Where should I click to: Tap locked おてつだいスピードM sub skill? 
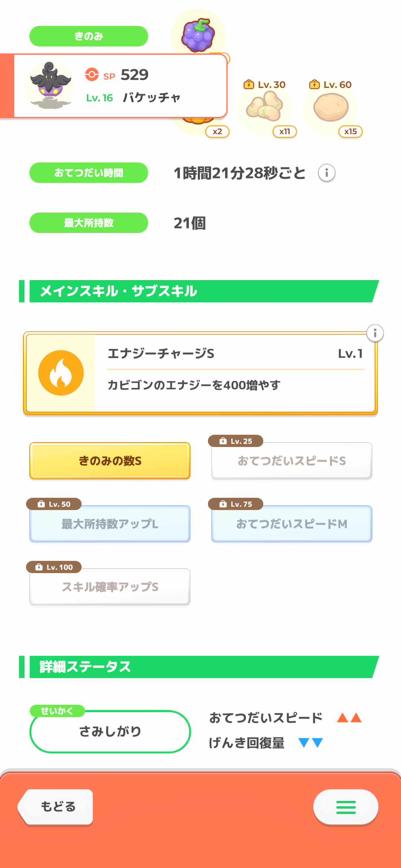292,524
